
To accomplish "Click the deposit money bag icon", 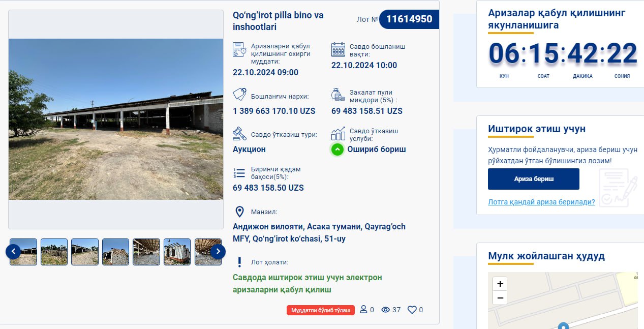I will pyautogui.click(x=338, y=95).
